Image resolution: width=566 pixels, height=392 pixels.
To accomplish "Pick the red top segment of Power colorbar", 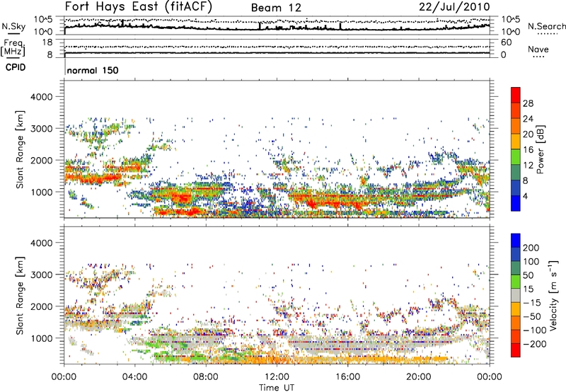I will (516, 95).
